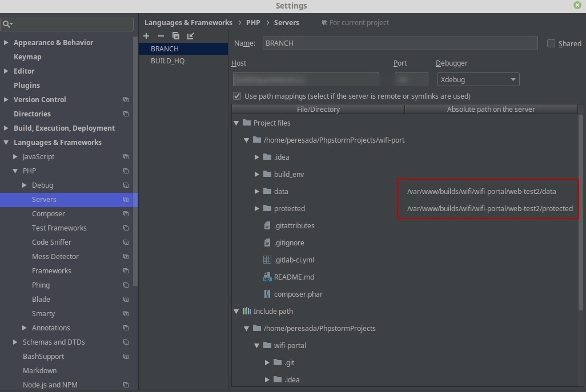Close the Settings dialog
This screenshot has width=586, height=392.
[577, 5]
